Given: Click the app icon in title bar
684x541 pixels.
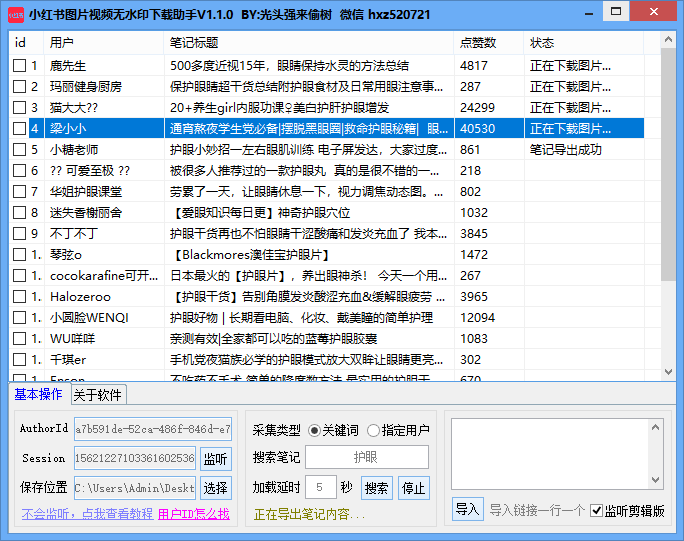Looking at the screenshot, I should 15,14.
